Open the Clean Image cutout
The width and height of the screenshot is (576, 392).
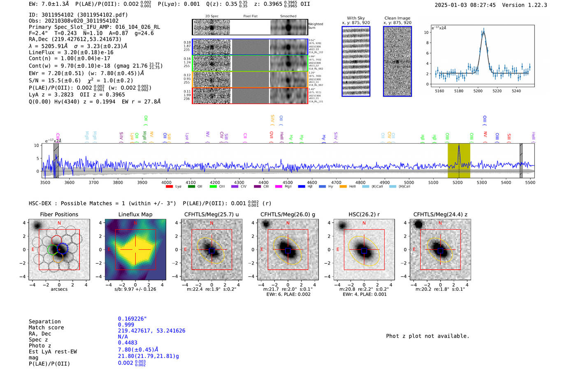[397, 61]
